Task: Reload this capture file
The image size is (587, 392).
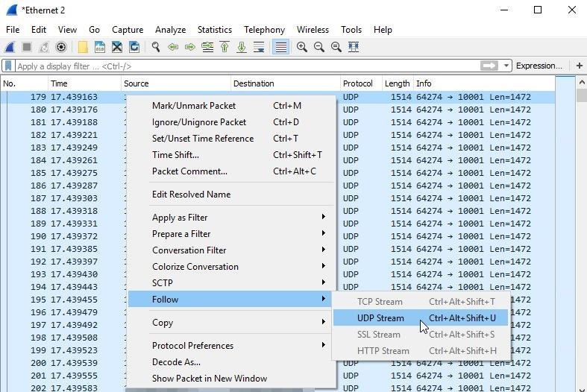Action: [x=134, y=47]
